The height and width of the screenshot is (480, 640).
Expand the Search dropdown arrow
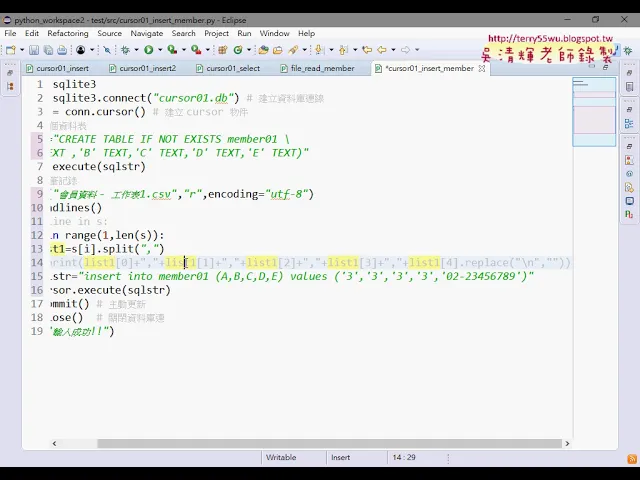tap(304, 50)
